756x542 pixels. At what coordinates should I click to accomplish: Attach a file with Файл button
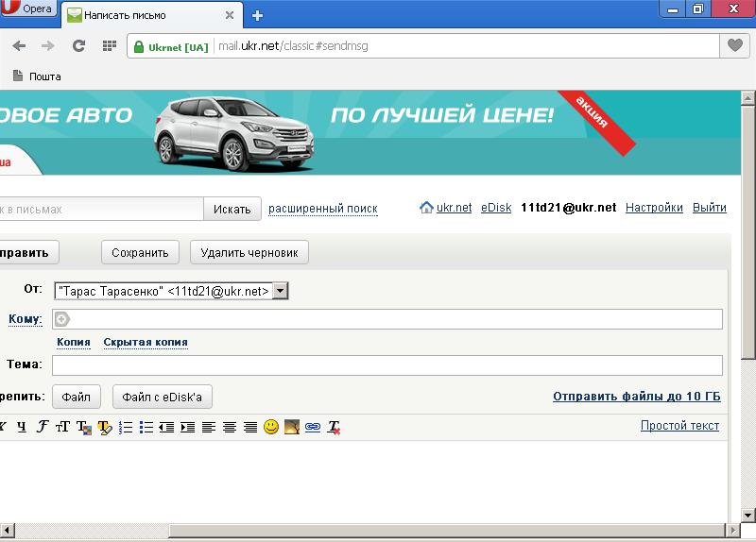click(x=77, y=397)
